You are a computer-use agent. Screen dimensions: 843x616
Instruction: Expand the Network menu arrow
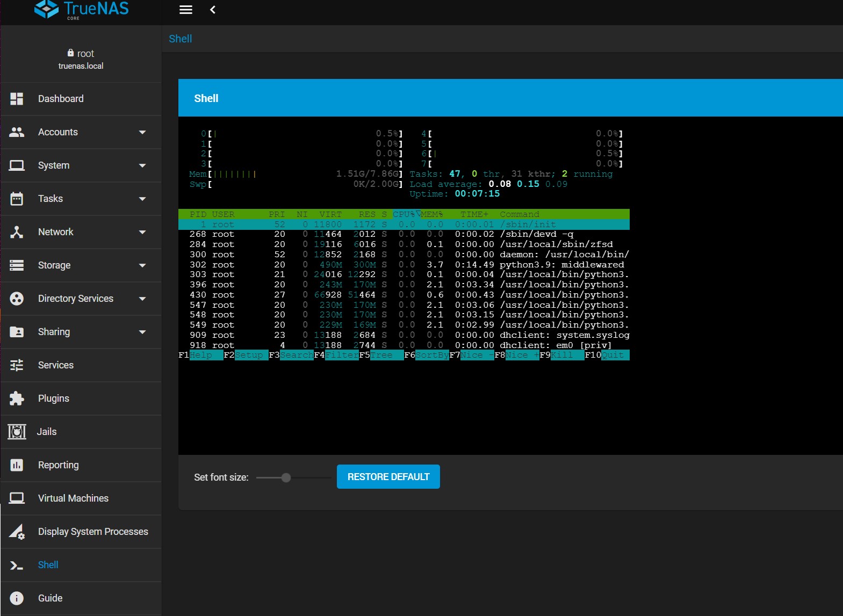pyautogui.click(x=142, y=232)
